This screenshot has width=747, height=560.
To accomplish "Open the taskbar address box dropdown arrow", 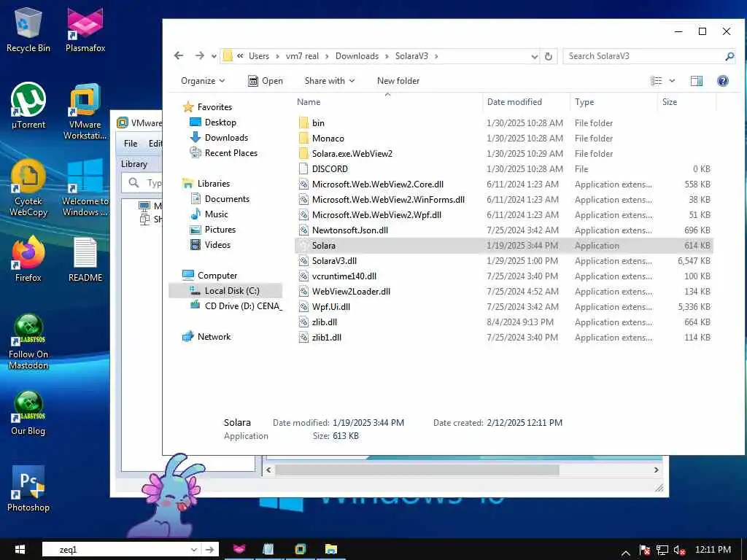I will point(194,550).
